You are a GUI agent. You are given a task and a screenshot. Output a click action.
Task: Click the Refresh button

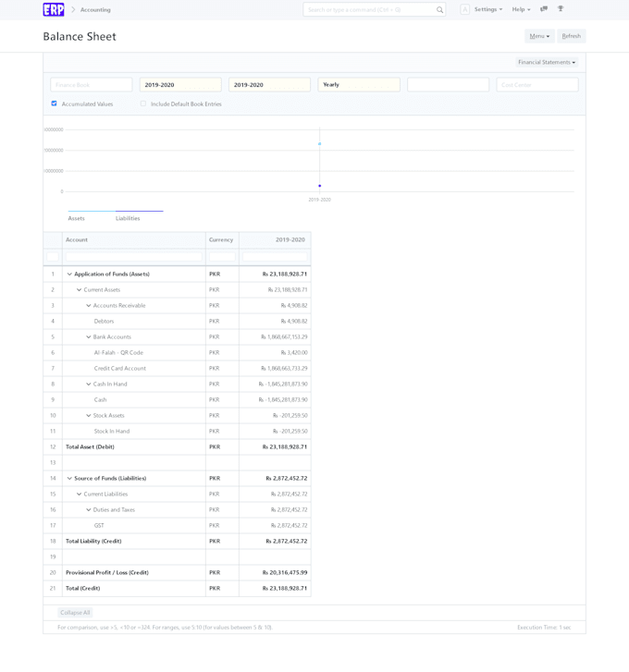point(571,36)
